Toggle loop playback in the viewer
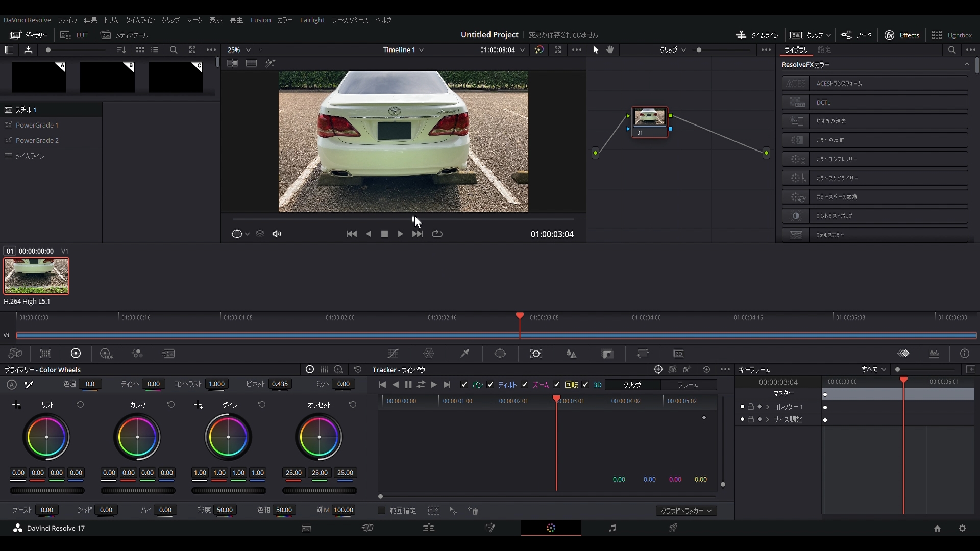Viewport: 980px width, 551px height. click(437, 234)
